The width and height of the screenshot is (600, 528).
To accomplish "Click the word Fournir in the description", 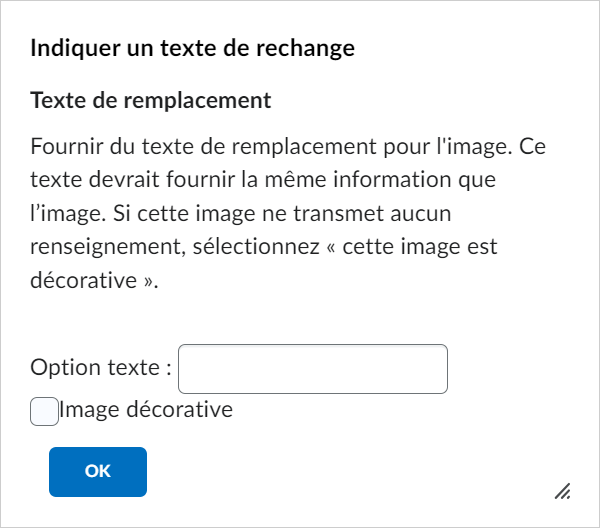I will (67, 146).
